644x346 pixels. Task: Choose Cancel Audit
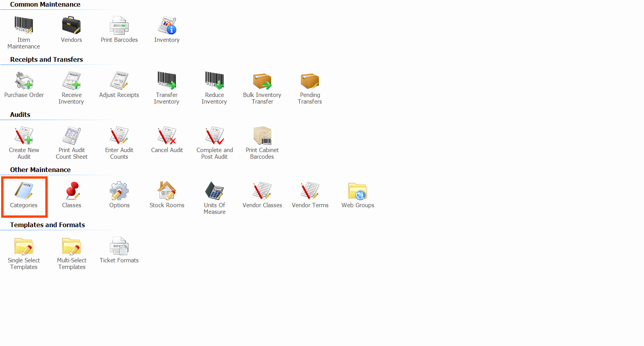pyautogui.click(x=167, y=136)
